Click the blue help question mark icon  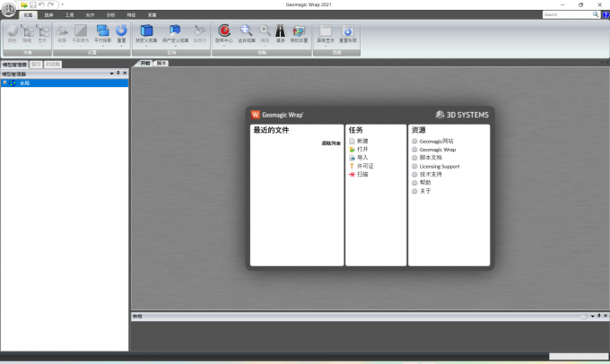[x=606, y=14]
